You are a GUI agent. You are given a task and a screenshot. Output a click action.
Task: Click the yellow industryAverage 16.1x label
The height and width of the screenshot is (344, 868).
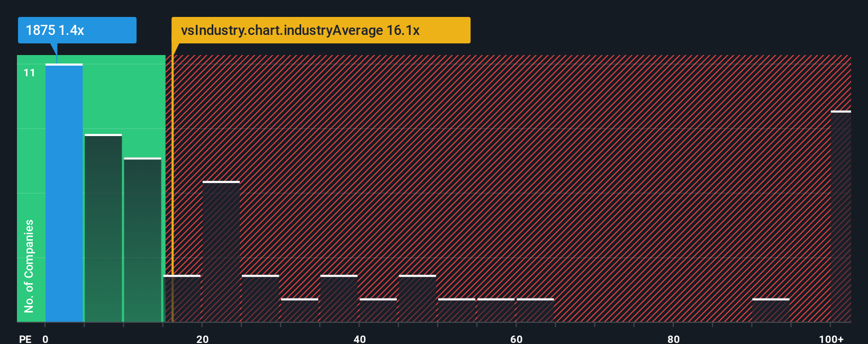(321, 30)
